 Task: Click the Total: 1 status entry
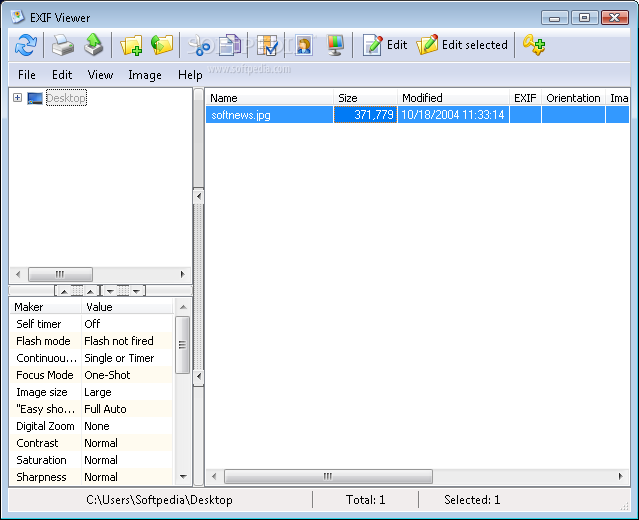(366, 500)
